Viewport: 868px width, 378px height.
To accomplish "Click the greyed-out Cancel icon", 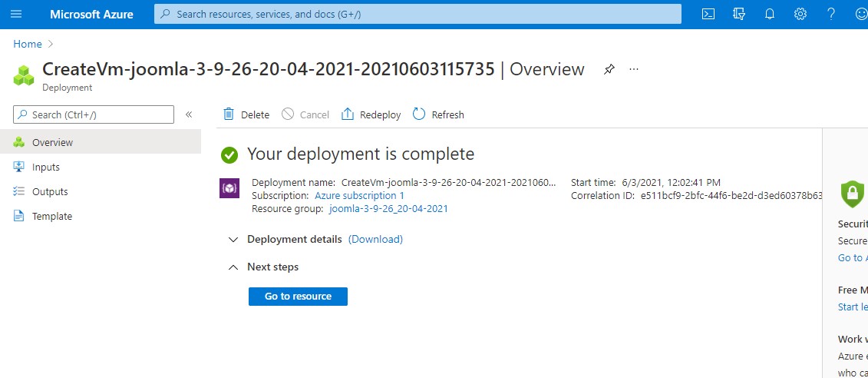I will click(288, 114).
